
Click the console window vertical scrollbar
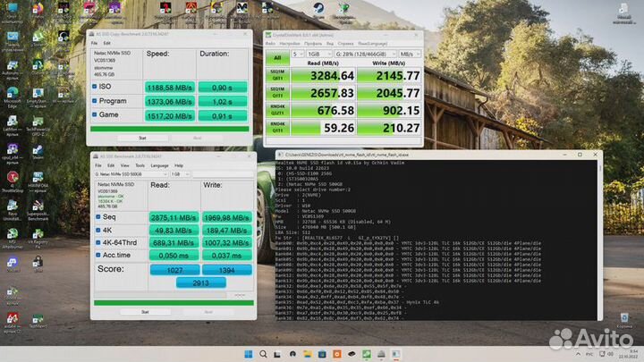click(x=599, y=240)
